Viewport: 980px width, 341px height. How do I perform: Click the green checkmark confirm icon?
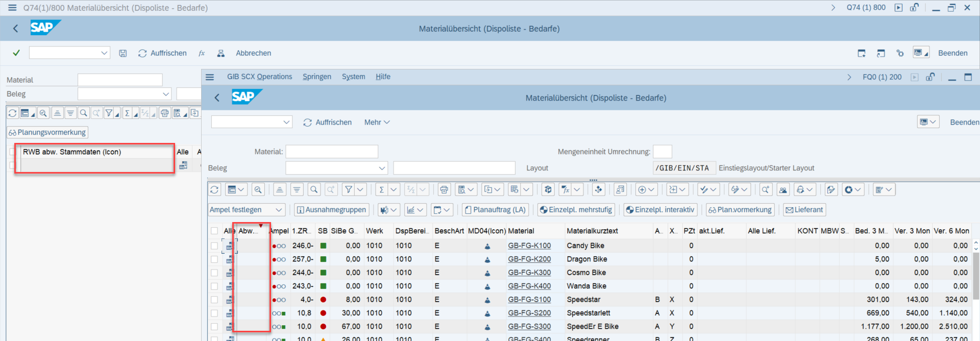16,53
